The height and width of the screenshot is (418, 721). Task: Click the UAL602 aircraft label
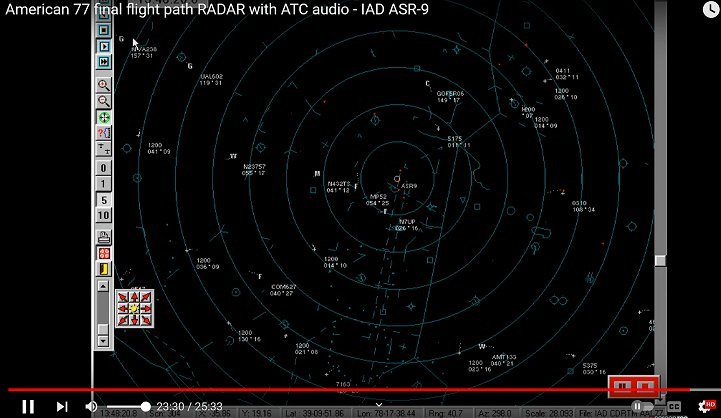(212, 76)
